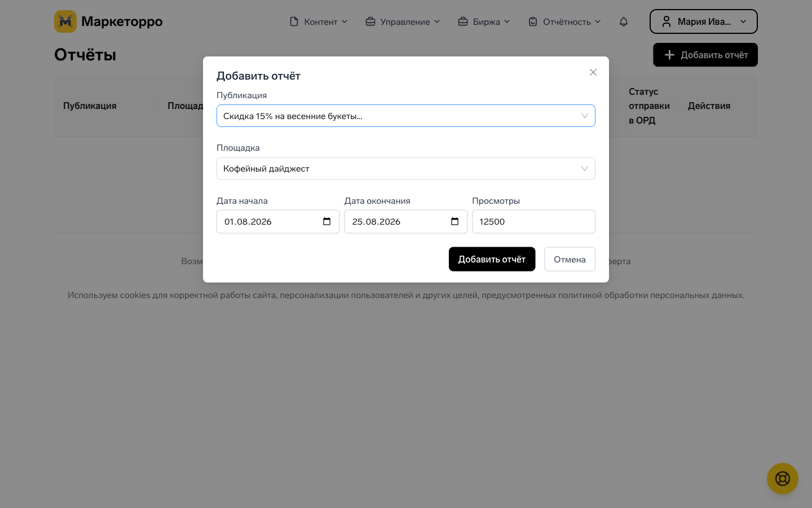812x508 pixels.
Task: Click the Дата окончания date field
Action: (x=406, y=221)
